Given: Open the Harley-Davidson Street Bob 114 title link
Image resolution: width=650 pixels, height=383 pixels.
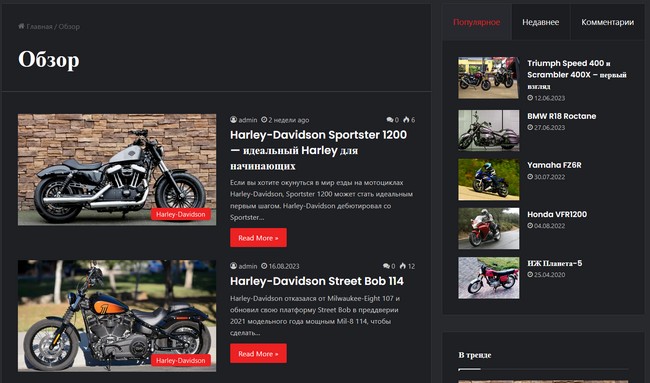Looking at the screenshot, I should [x=317, y=281].
